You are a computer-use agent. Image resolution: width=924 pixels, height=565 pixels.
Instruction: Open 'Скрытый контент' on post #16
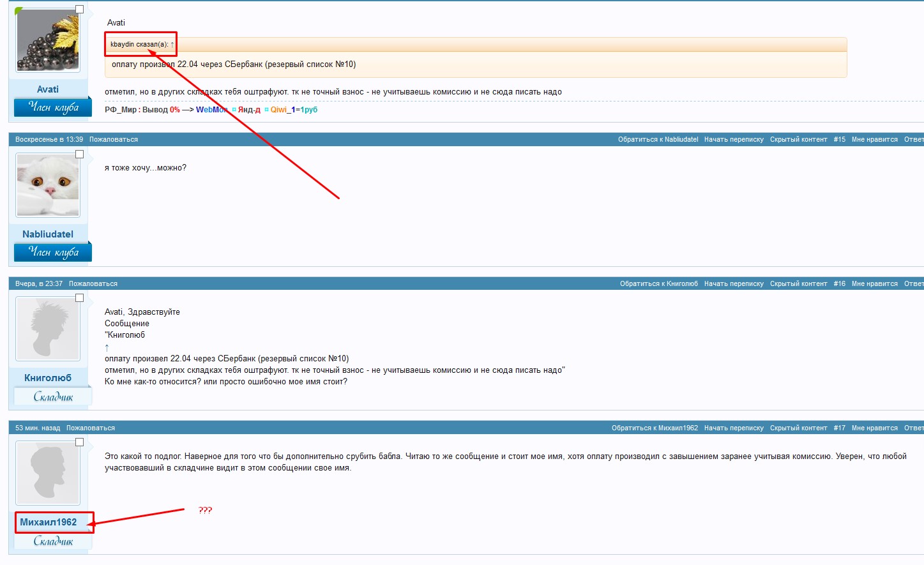[x=799, y=283]
